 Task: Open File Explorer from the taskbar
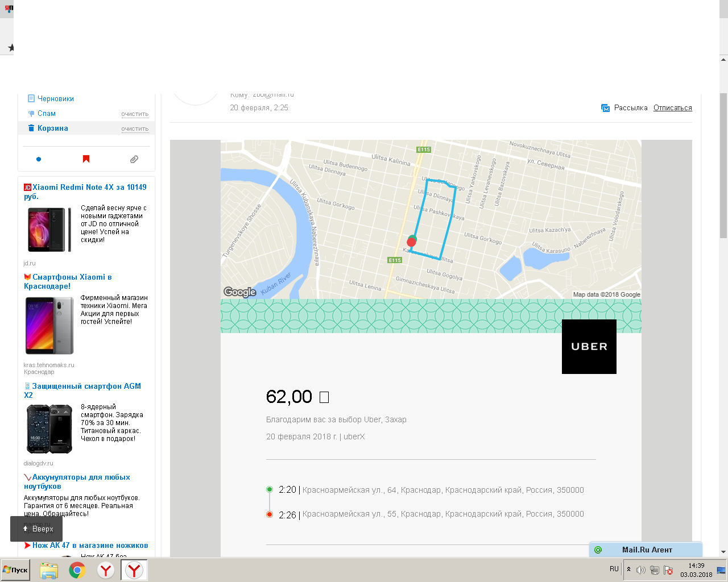click(49, 570)
